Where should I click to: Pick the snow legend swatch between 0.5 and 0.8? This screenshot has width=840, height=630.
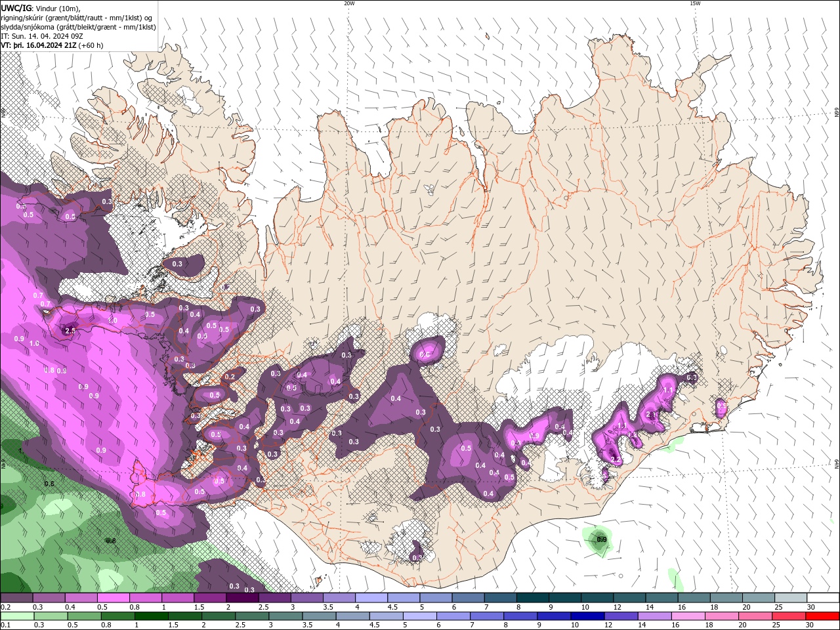[x=113, y=597]
